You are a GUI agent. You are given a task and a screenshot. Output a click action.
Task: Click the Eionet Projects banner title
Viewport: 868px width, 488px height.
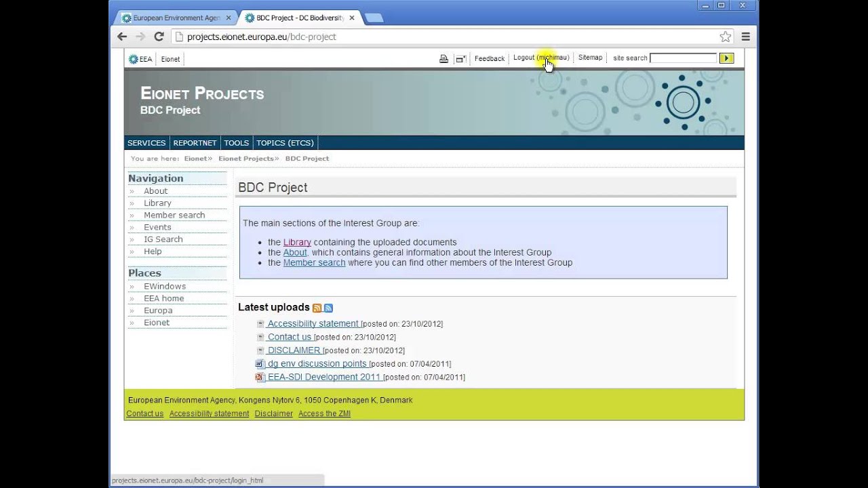pyautogui.click(x=202, y=94)
